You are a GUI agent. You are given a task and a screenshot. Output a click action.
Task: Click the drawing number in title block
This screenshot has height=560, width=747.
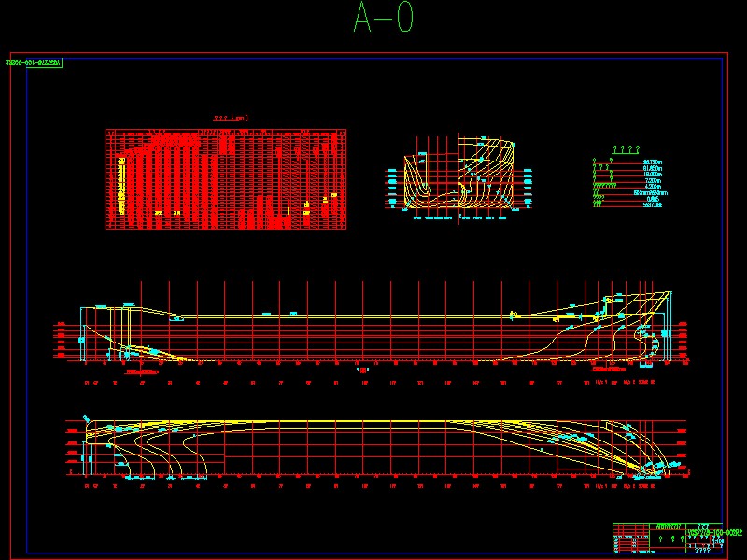point(714,532)
